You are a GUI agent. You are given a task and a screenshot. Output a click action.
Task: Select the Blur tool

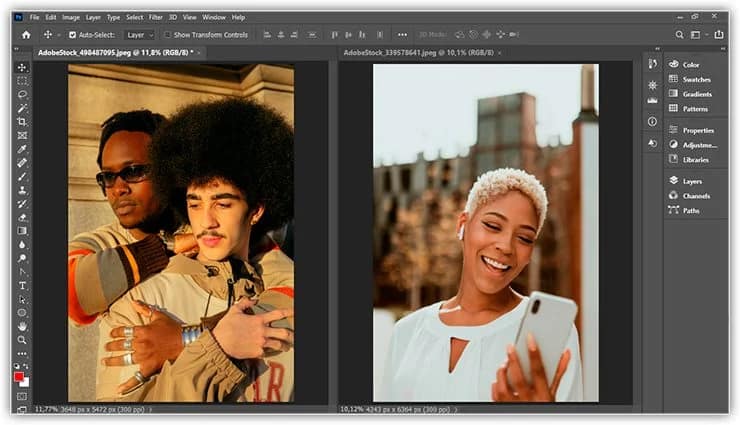pyautogui.click(x=22, y=244)
